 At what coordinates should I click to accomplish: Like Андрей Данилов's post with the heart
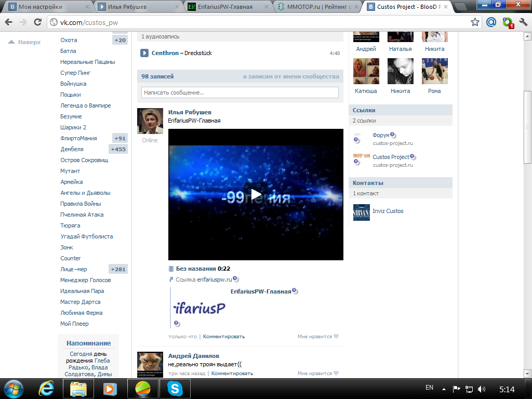click(336, 373)
